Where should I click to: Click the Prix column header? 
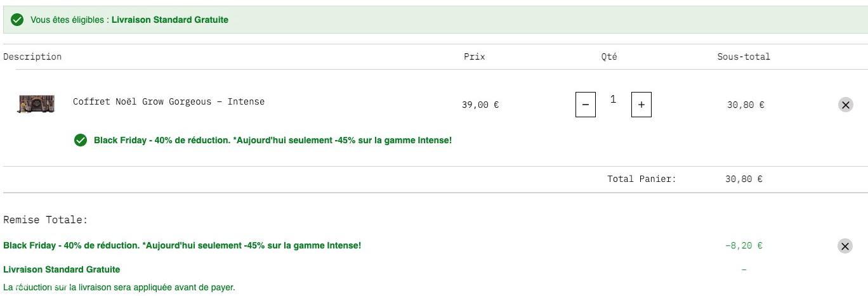475,56
